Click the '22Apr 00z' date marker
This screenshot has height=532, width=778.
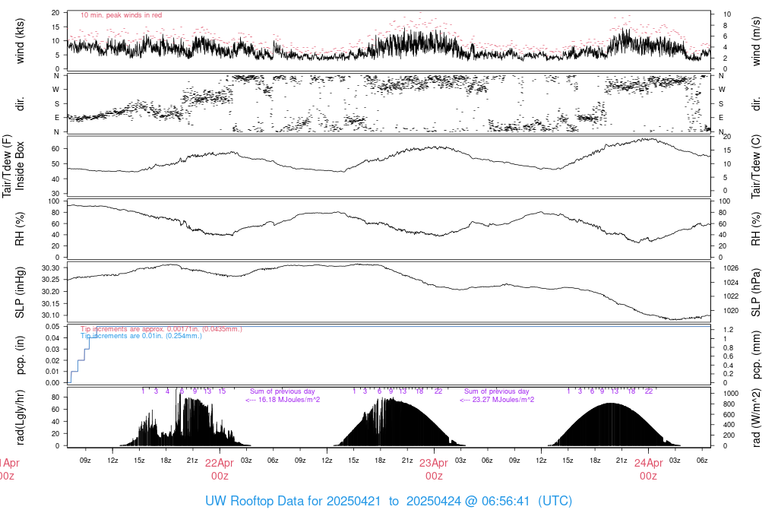pos(220,469)
